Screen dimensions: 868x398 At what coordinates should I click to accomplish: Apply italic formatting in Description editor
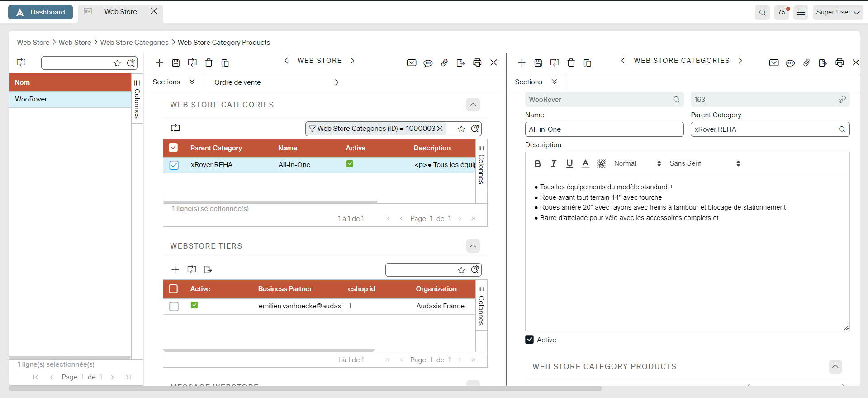pos(554,163)
